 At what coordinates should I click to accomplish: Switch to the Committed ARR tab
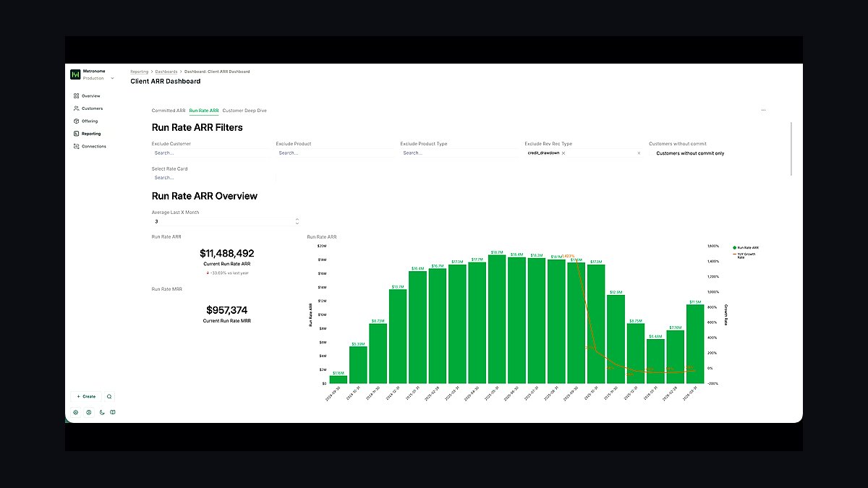tap(169, 111)
